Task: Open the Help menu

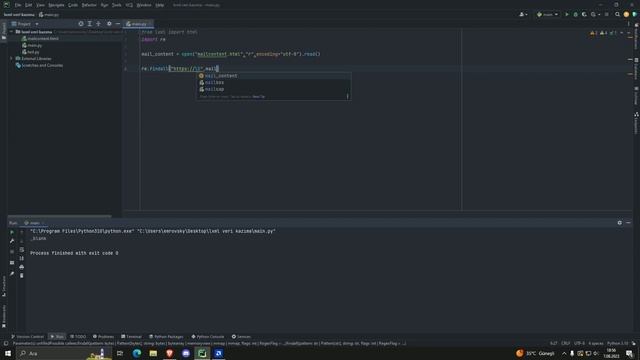Action: 160,5
